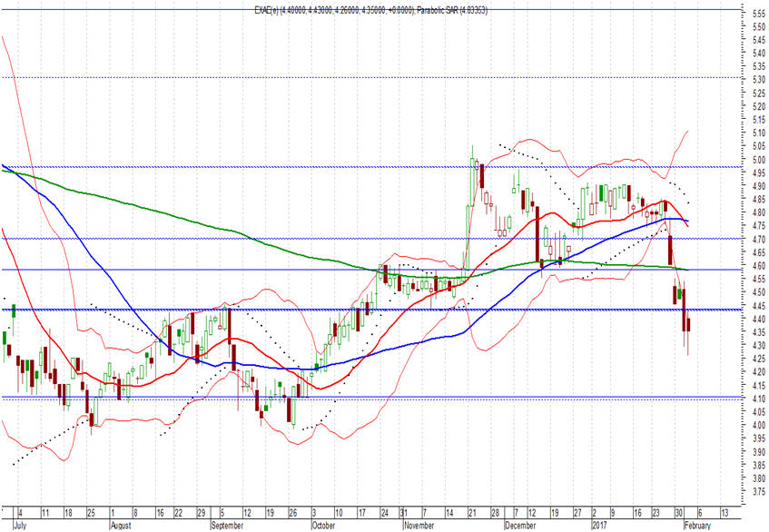Viewport: 769px width, 532px height.
Task: Click the date label 5 in September
Action: 222,513
